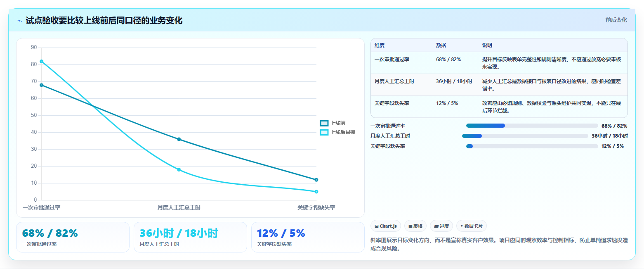Click the Chart.js chip
644x269 pixels.
386,226
